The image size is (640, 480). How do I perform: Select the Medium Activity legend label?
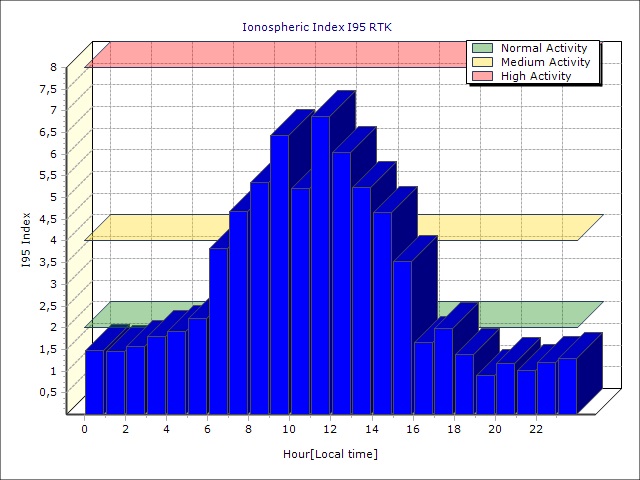point(545,62)
